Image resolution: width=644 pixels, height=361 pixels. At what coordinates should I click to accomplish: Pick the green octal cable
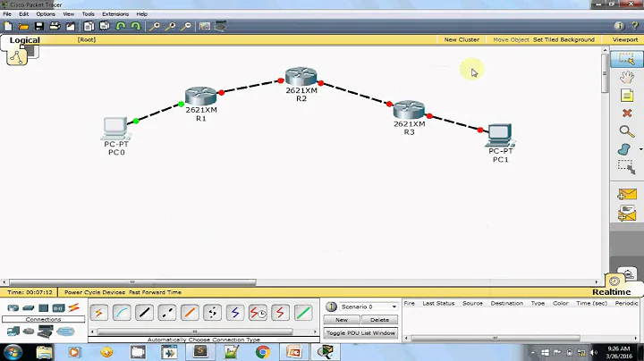(x=303, y=313)
